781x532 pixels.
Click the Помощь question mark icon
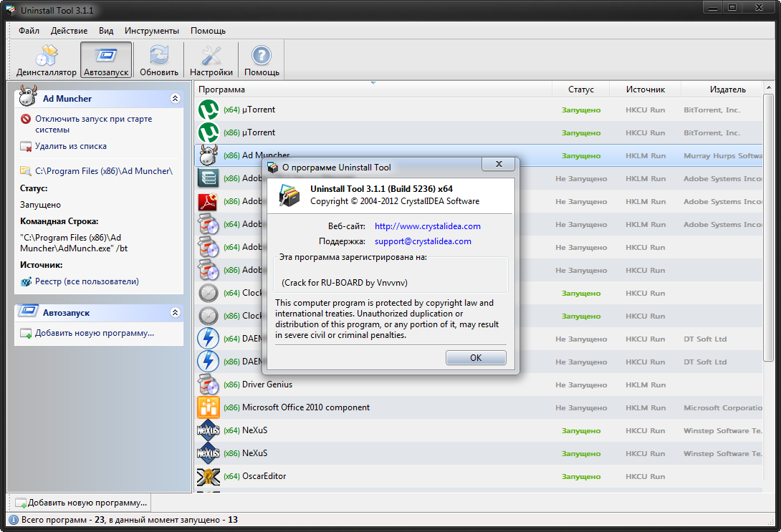pyautogui.click(x=262, y=56)
